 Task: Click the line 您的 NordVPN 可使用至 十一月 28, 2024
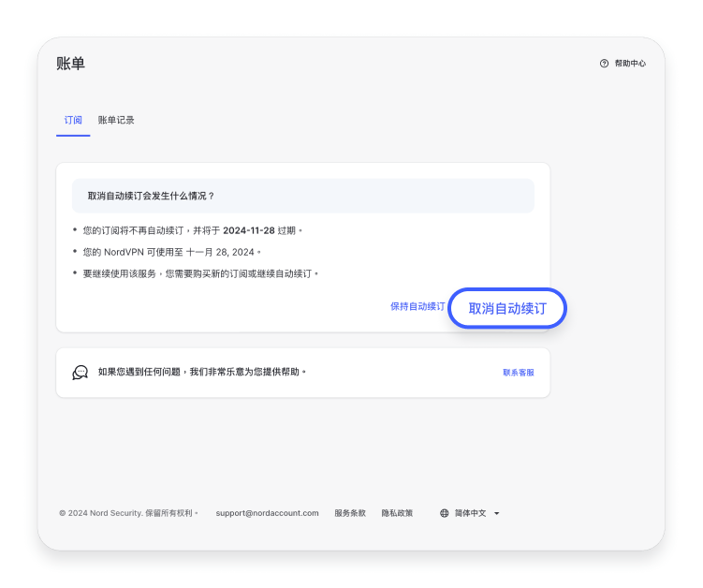coord(171,252)
